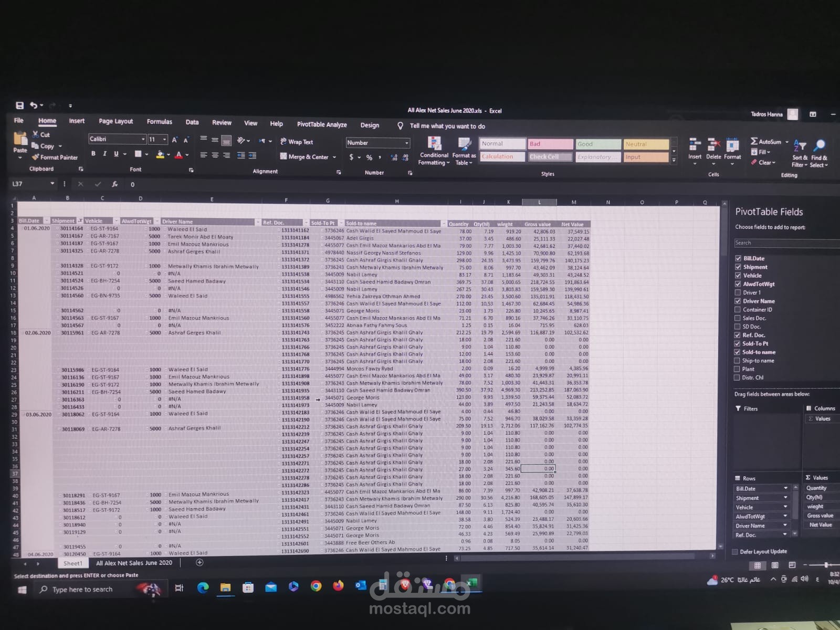840x630 pixels.
Task: Open the Name Box dropdown
Action: coord(52,184)
